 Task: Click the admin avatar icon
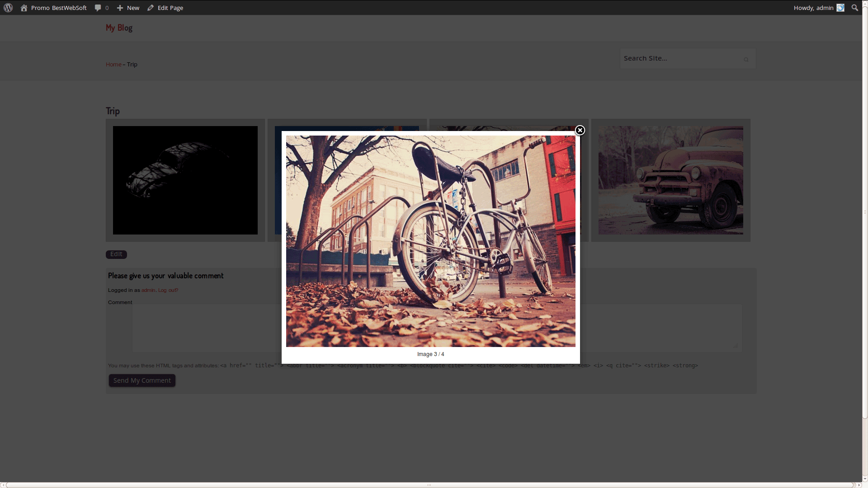(x=840, y=8)
